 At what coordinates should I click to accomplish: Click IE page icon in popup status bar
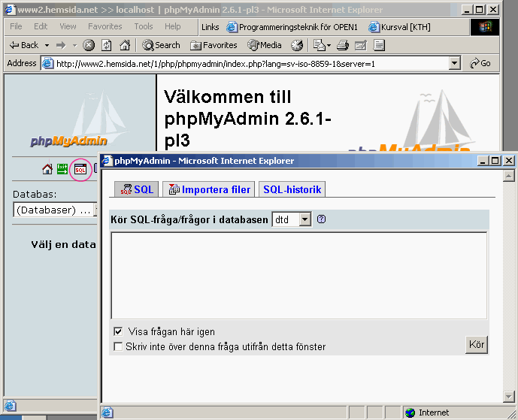point(108,412)
